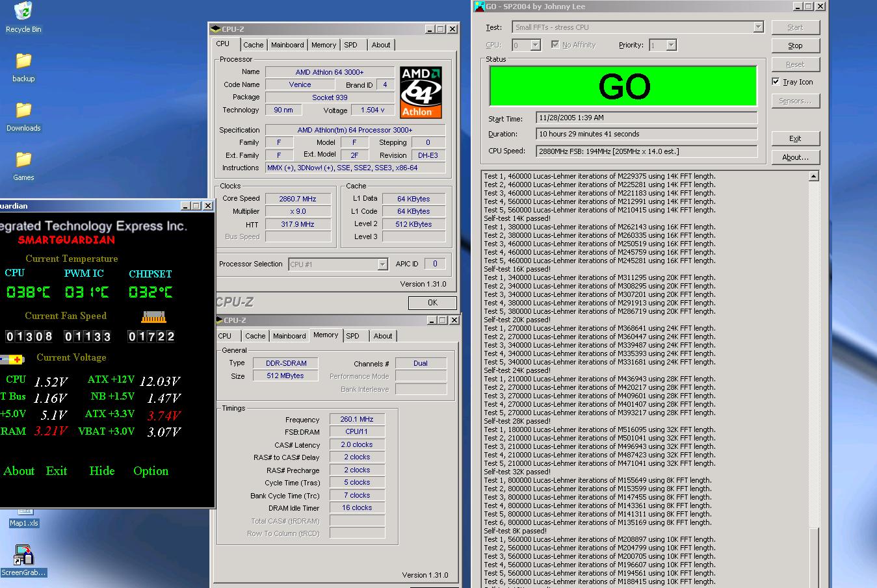The width and height of the screenshot is (877, 588).
Task: Hide the SmartGuardian window via Hide
Action: (102, 471)
